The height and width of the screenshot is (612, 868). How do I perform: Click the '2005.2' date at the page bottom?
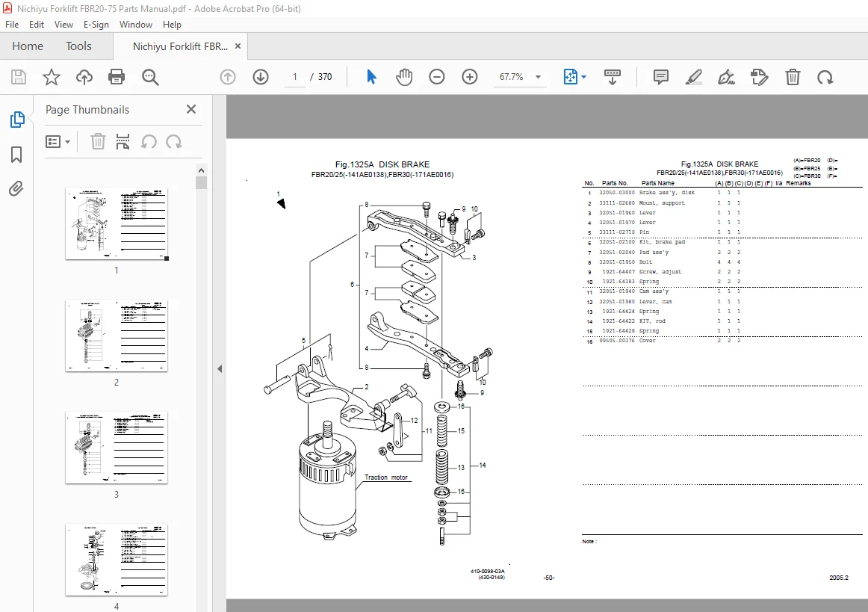tap(839, 578)
